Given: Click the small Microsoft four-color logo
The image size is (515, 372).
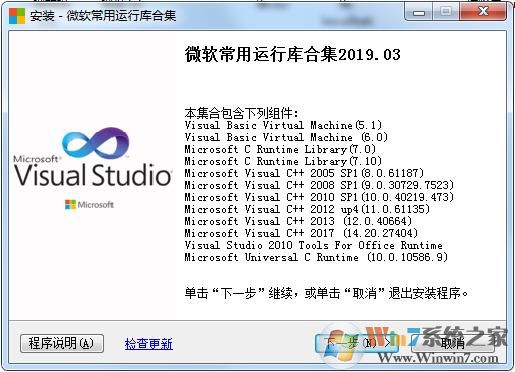Looking at the screenshot, I should coord(70,204).
